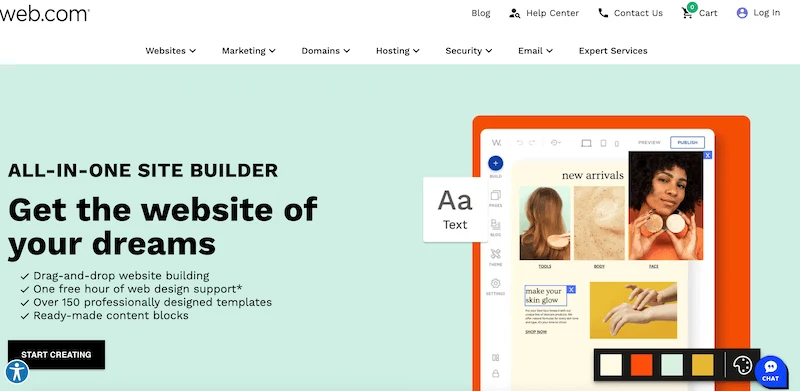Select the tablet view icon
The width and height of the screenshot is (800, 391).
[x=603, y=143]
